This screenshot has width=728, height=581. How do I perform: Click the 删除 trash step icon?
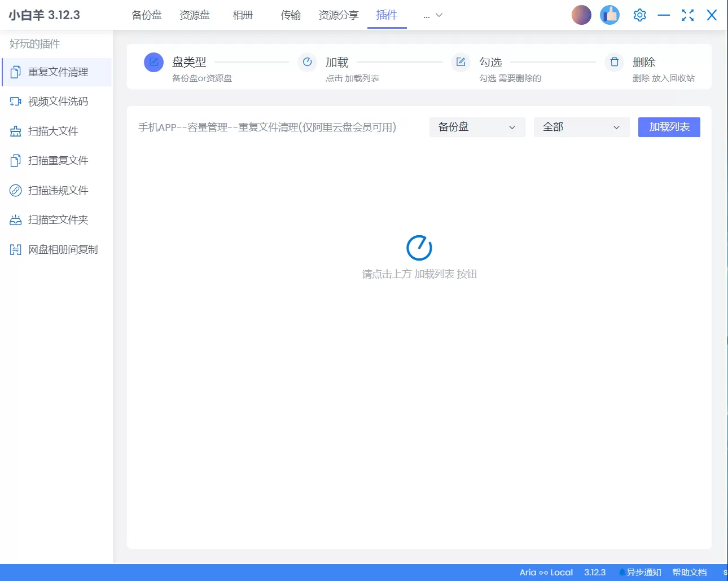(x=613, y=62)
